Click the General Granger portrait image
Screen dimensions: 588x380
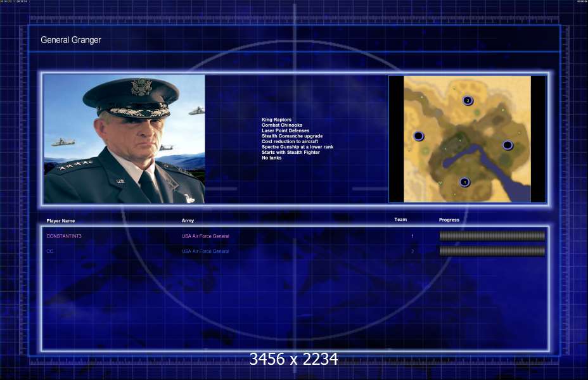click(124, 139)
